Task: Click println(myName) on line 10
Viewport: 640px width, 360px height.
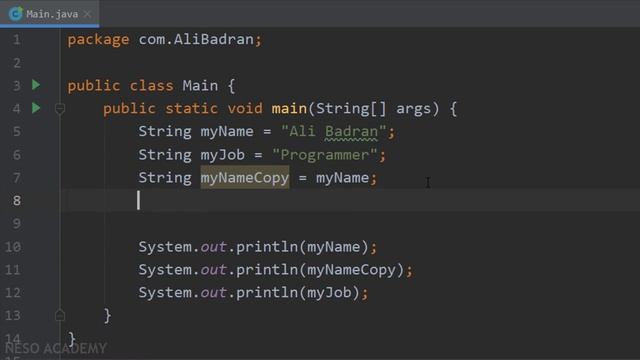Action: point(302,247)
